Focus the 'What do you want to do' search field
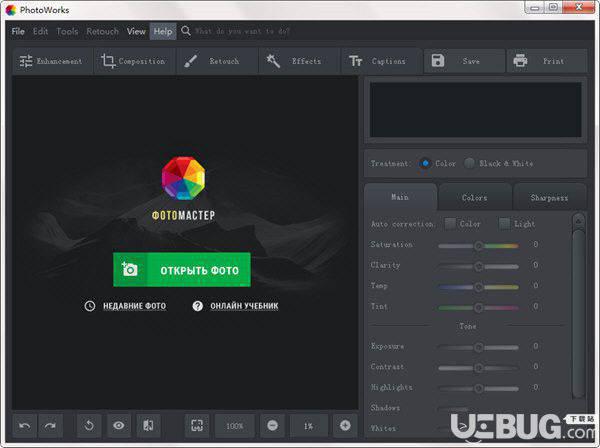Viewport: 600px width, 448px height. click(x=243, y=31)
